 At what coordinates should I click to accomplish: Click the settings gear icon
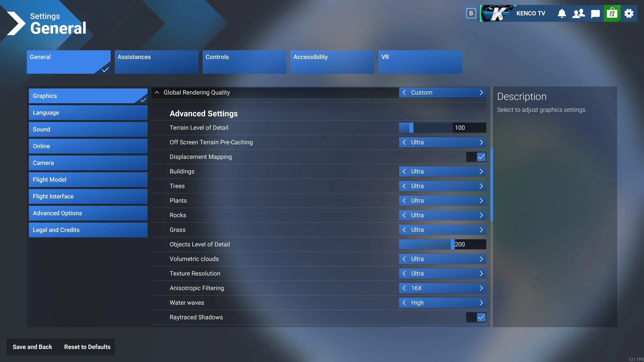click(x=629, y=13)
